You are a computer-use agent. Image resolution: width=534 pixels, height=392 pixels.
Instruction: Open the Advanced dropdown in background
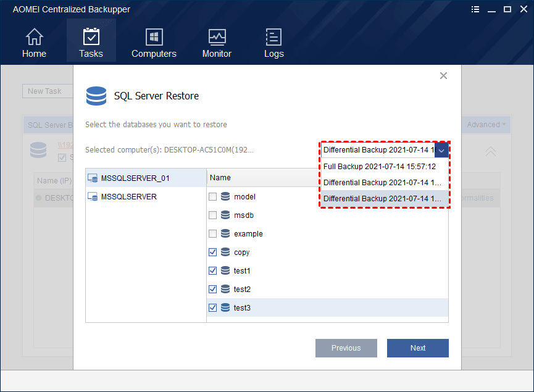[486, 125]
